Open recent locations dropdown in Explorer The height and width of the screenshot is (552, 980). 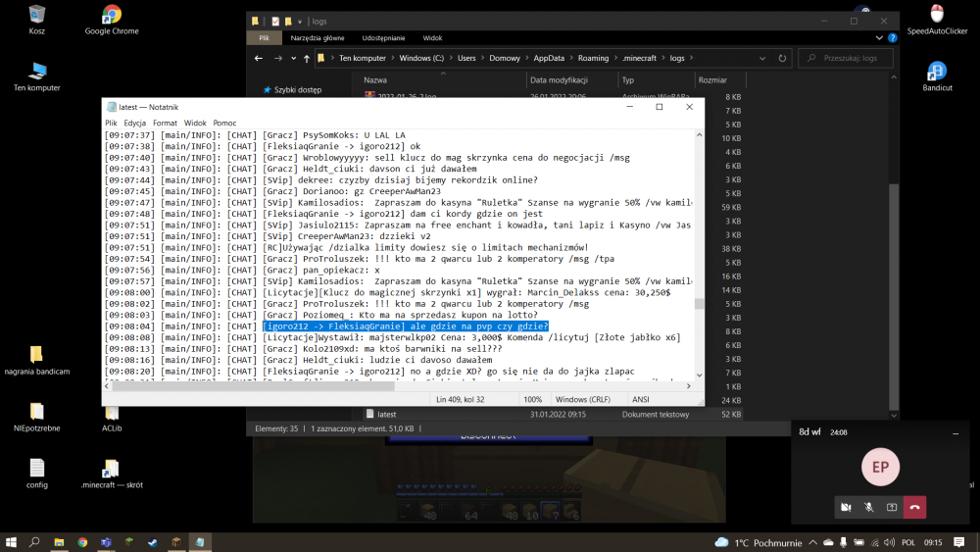point(292,59)
